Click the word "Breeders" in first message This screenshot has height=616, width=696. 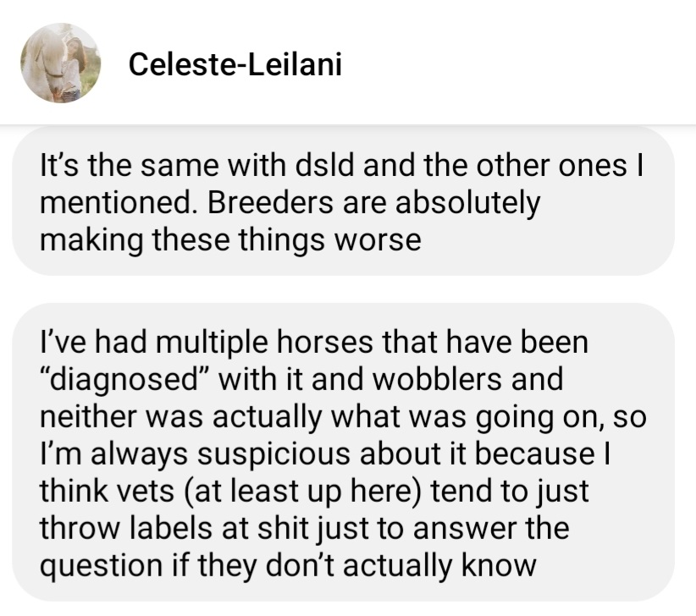click(x=270, y=202)
